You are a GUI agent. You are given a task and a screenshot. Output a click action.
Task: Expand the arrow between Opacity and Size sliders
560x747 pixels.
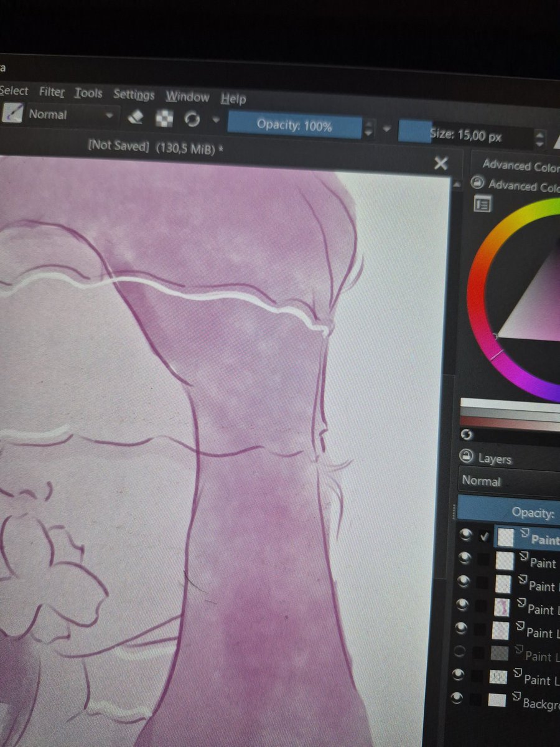[386, 129]
